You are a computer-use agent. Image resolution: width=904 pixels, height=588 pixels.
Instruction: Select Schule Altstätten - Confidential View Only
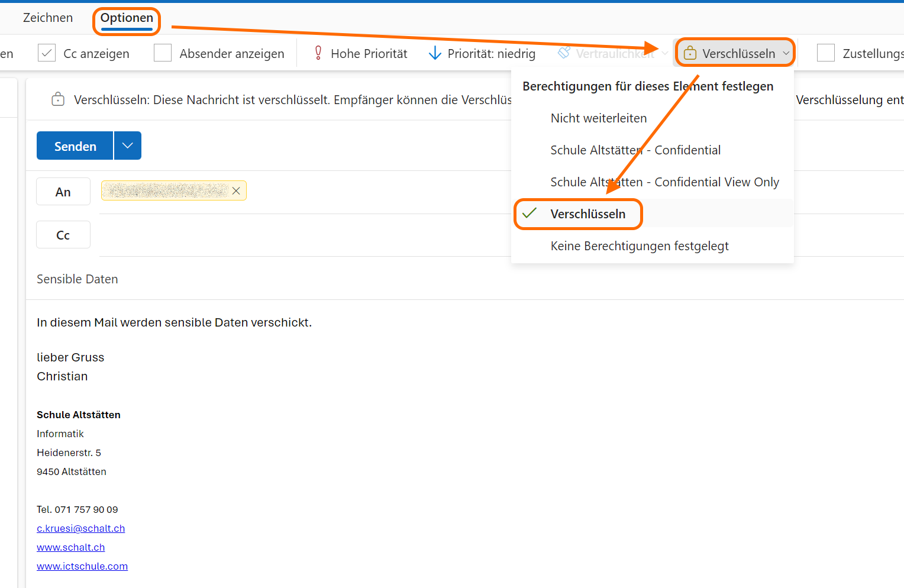tap(664, 182)
